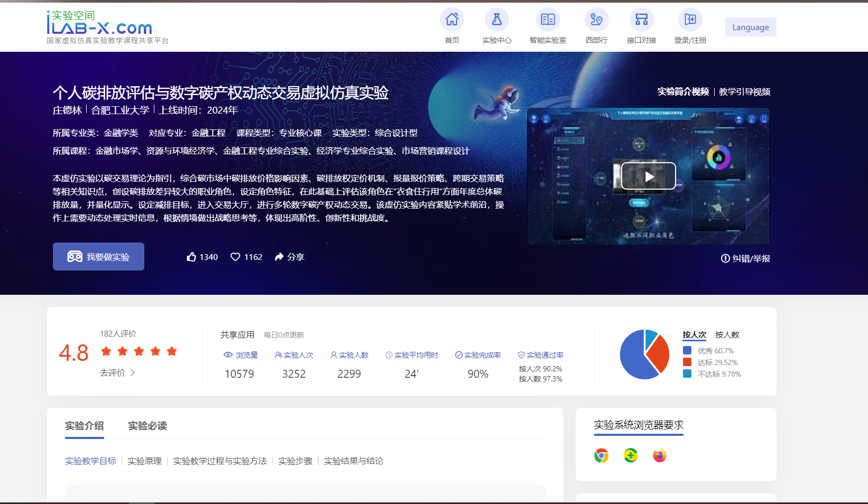This screenshot has width=868, height=504.
Task: Report an issue via 纠错/举报
Action: tap(745, 258)
